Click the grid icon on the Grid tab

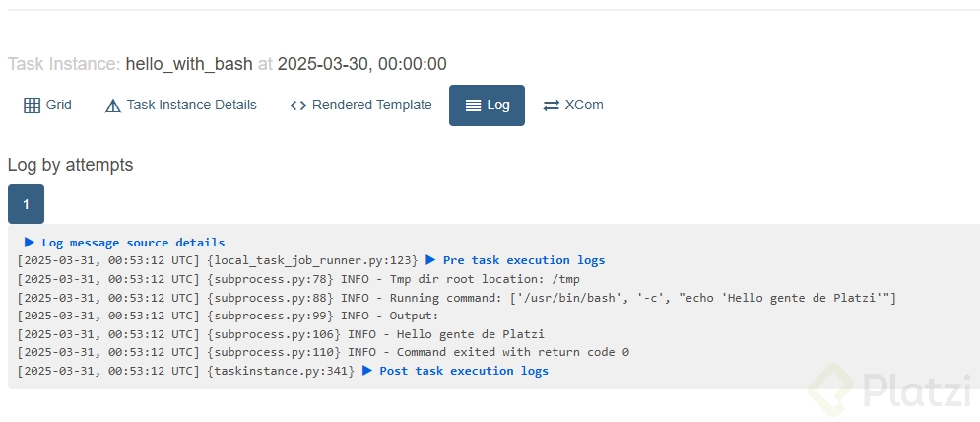32,105
